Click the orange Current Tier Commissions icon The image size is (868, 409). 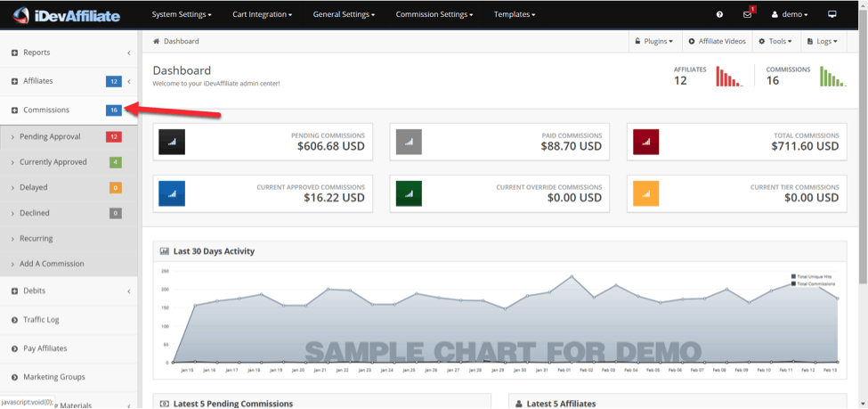pos(646,193)
